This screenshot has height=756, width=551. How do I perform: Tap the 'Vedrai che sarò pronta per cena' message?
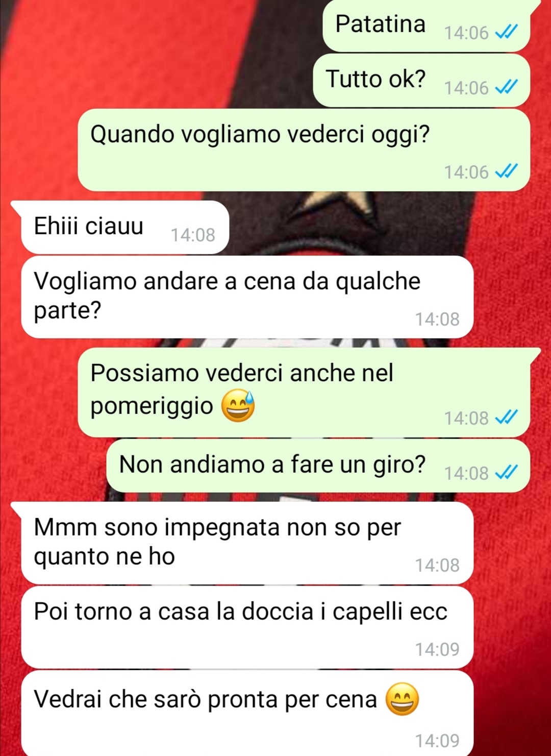click(x=247, y=713)
